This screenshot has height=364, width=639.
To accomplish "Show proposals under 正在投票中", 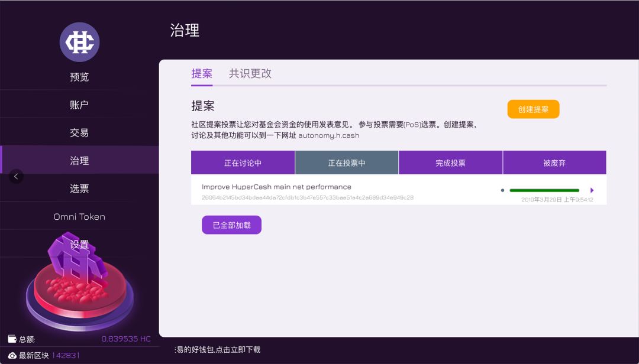I will [x=347, y=163].
